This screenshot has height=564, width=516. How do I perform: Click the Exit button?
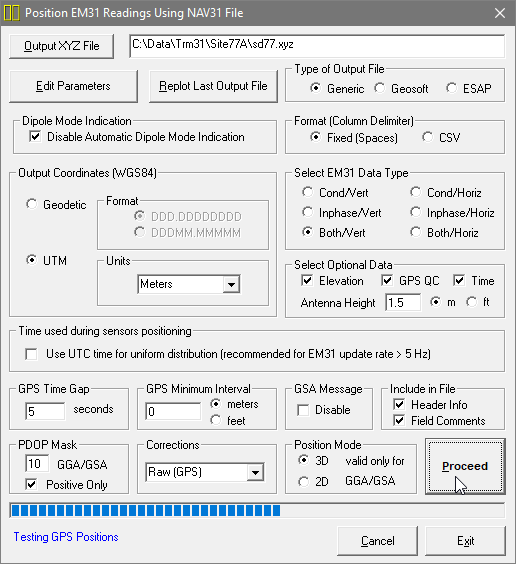pyautogui.click(x=465, y=541)
